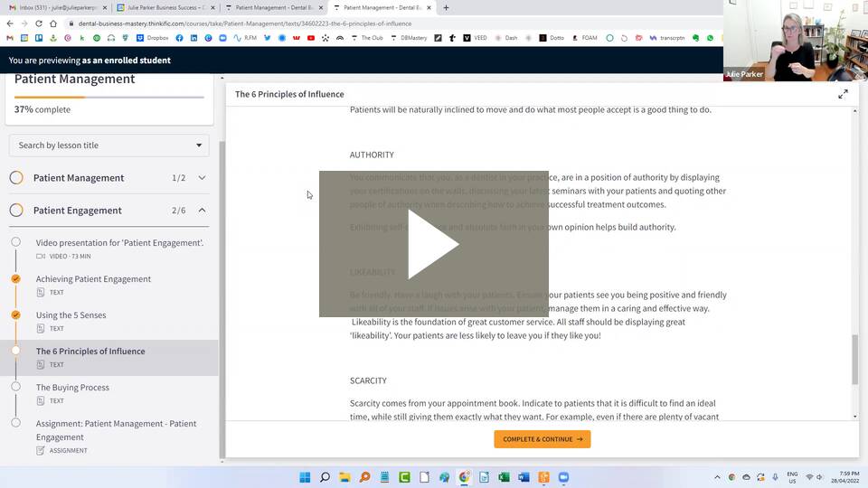Open the DBMastery bookmark
Screen dimensions: 868x488
[409, 38]
